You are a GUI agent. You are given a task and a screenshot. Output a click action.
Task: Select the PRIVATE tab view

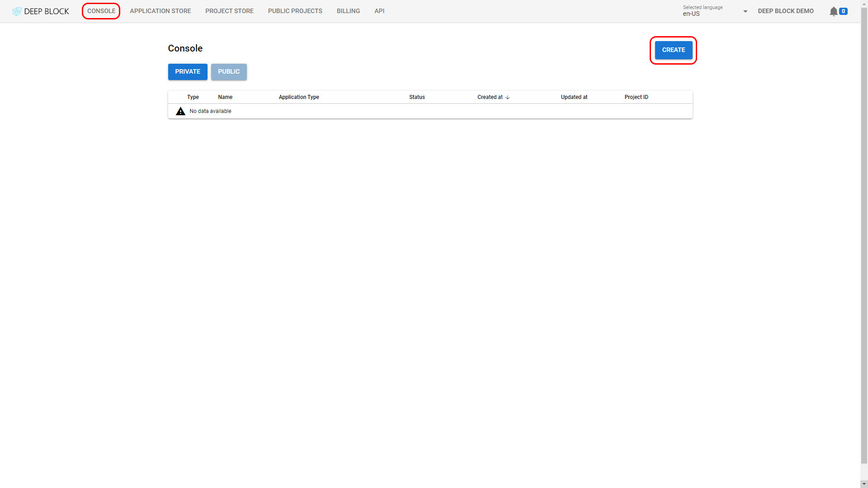click(x=187, y=71)
